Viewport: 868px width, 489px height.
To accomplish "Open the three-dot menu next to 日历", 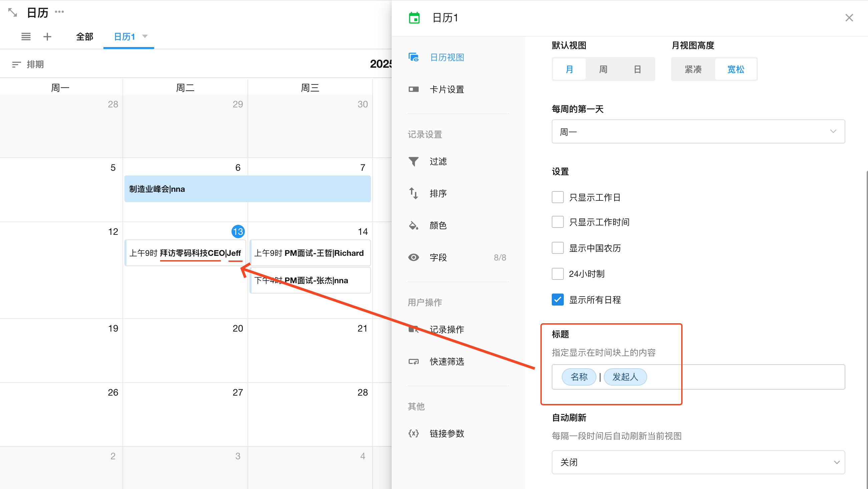I will point(59,12).
